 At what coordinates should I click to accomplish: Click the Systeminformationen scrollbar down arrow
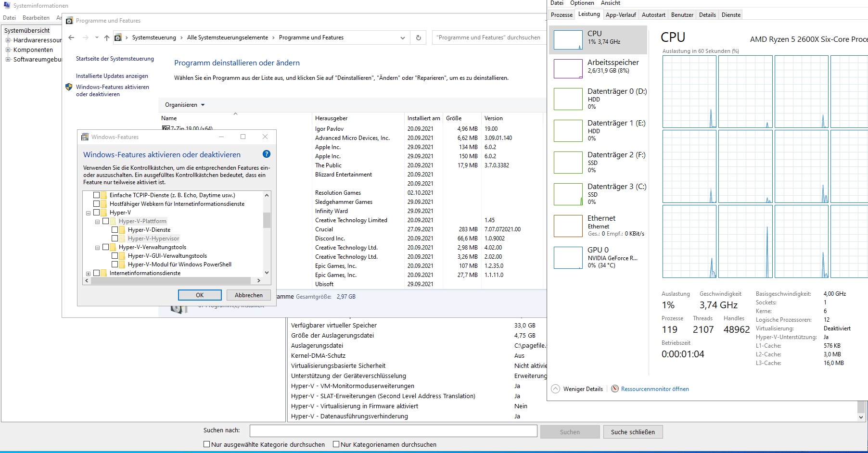pyautogui.click(x=861, y=417)
